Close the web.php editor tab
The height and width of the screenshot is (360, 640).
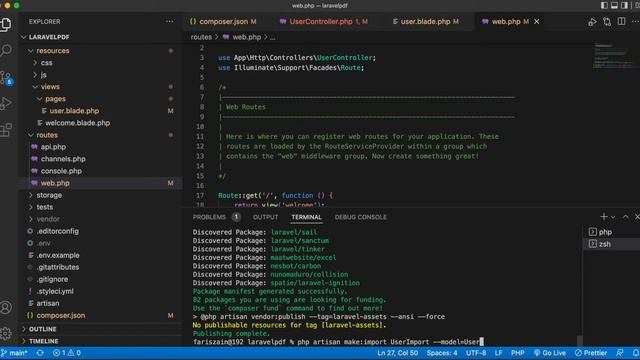click(537, 22)
